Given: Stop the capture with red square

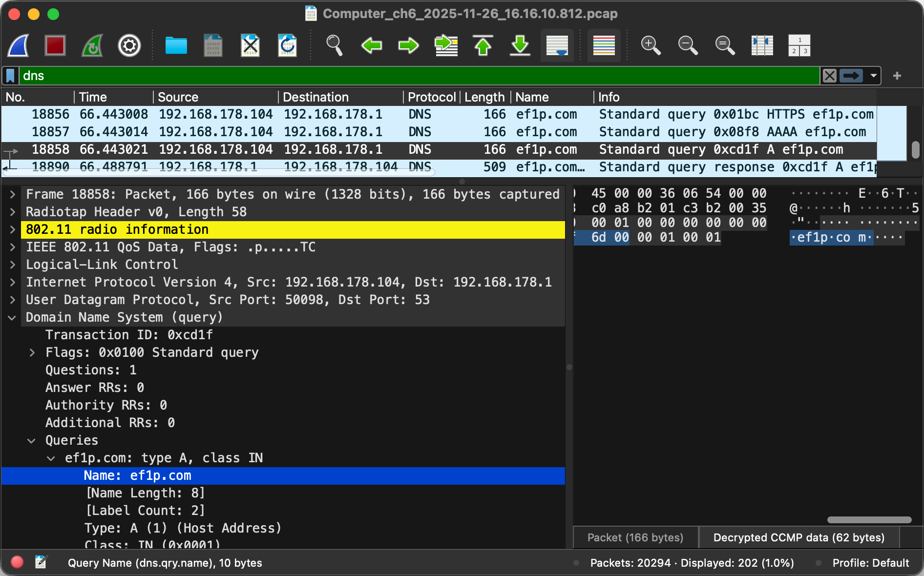Looking at the screenshot, I should point(55,46).
